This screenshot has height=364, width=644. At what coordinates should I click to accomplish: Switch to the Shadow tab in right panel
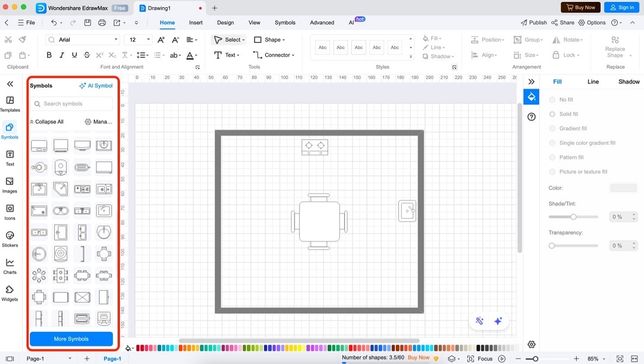(629, 82)
